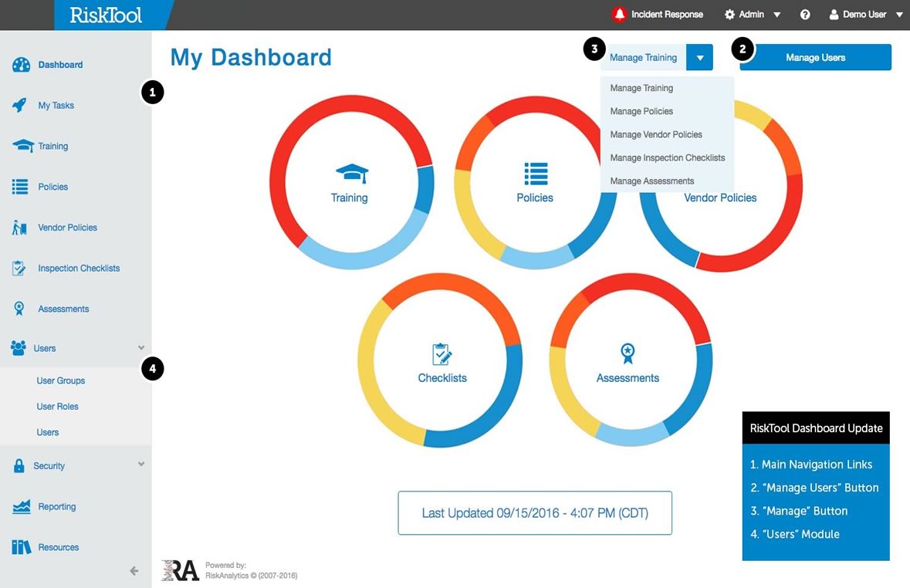This screenshot has width=910, height=588.
Task: Open Reporting sidebar link
Action: point(57,507)
